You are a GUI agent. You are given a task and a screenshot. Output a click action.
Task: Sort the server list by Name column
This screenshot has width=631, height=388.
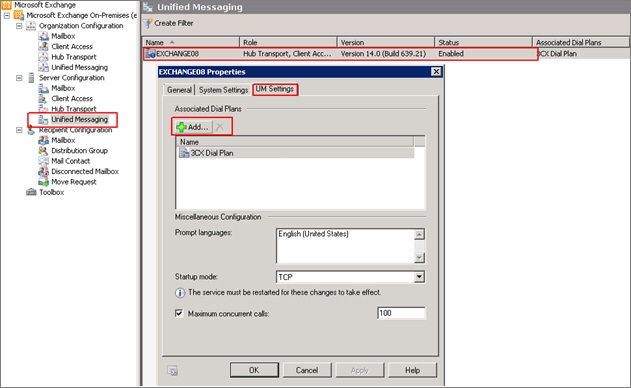pyautogui.click(x=191, y=42)
